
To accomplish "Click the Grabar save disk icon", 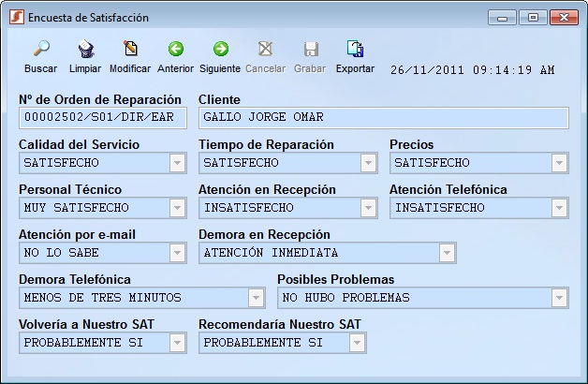I will click(310, 50).
